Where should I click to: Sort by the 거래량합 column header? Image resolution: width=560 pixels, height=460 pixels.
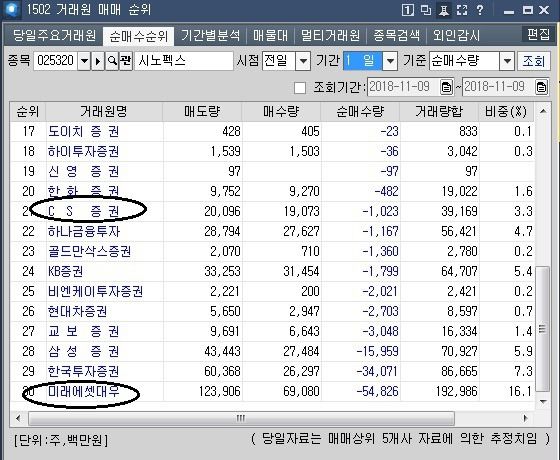tap(439, 112)
